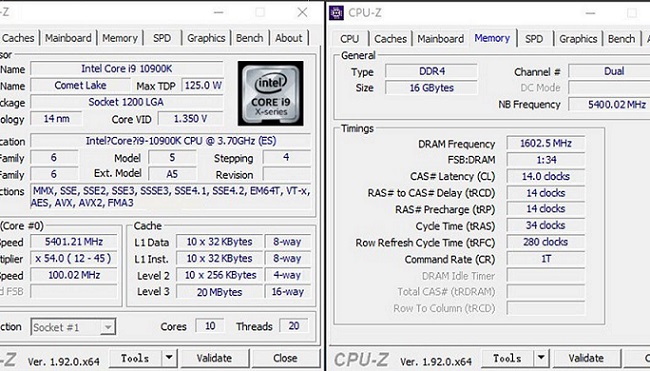The image size is (650, 371).
Task: Click the '100.02 MHz' bus speed value
Action: pyautogui.click(x=74, y=275)
